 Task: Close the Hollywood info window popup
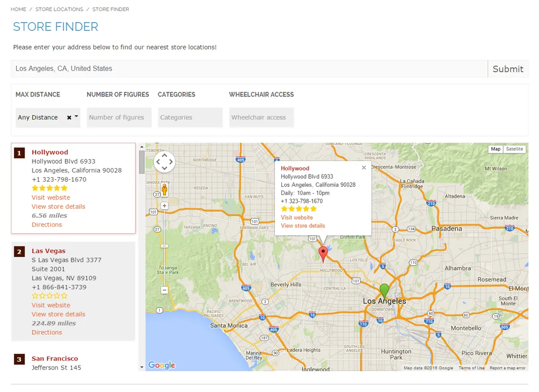pyautogui.click(x=364, y=168)
